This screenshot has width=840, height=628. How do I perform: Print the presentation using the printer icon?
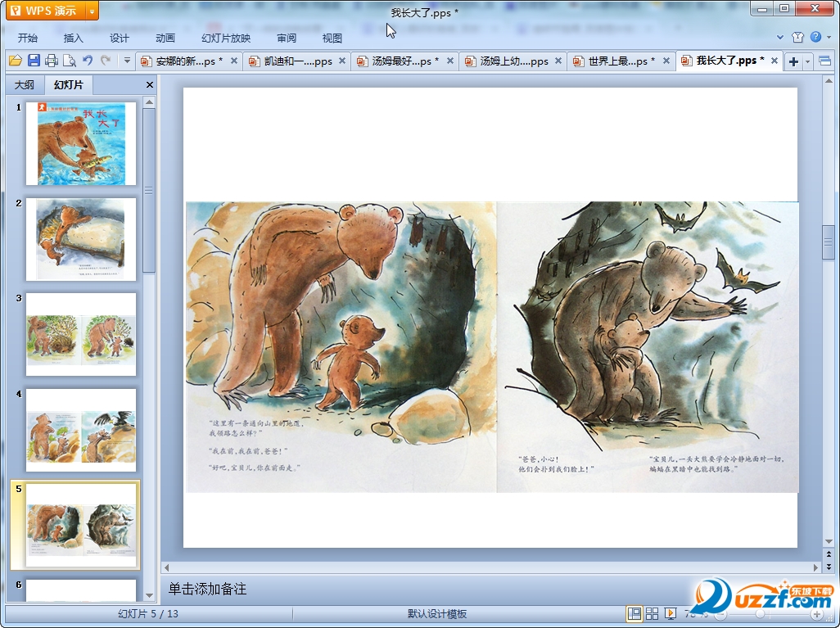pos(52,61)
